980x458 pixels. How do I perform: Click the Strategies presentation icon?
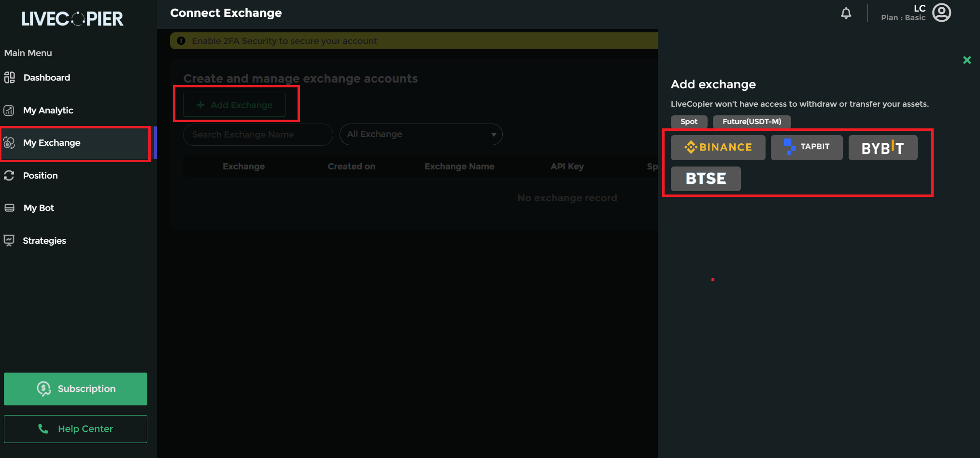(x=9, y=240)
